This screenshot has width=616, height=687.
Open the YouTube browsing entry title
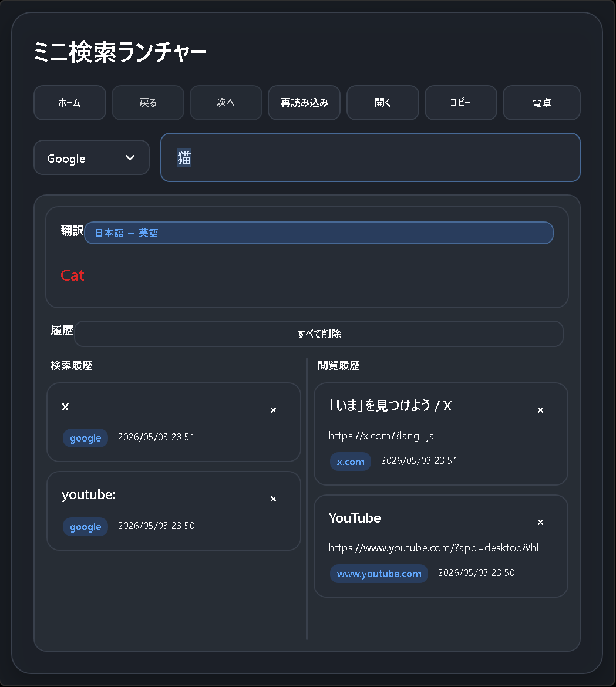(x=355, y=518)
